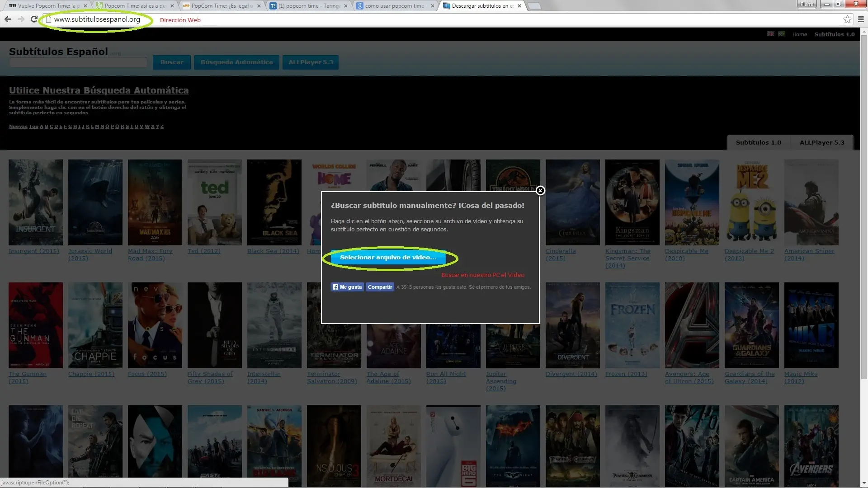
Task: Open Divergent (2014) link
Action: (x=571, y=374)
